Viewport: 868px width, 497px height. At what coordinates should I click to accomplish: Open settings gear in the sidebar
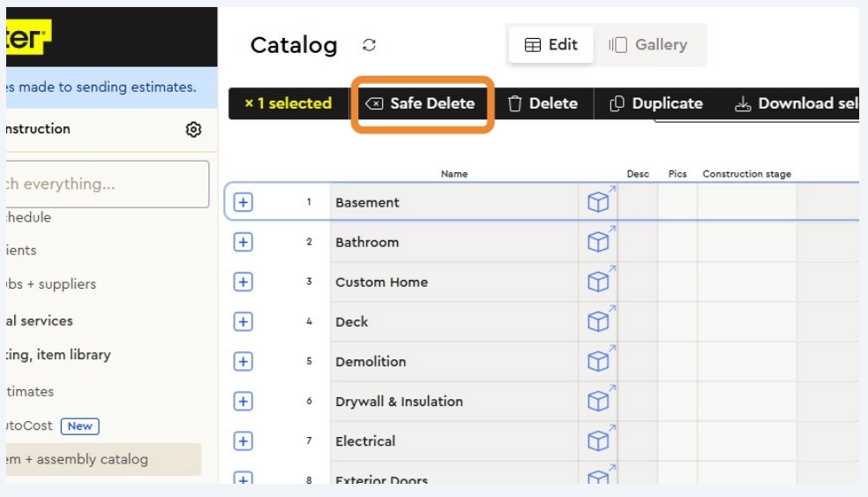pos(193,130)
